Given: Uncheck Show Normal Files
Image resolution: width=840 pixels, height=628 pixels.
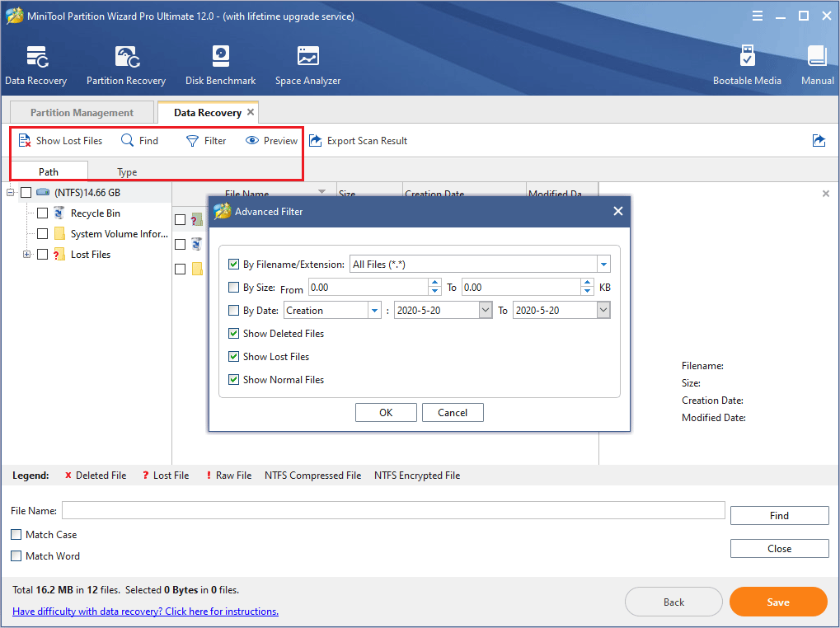Looking at the screenshot, I should click(233, 380).
